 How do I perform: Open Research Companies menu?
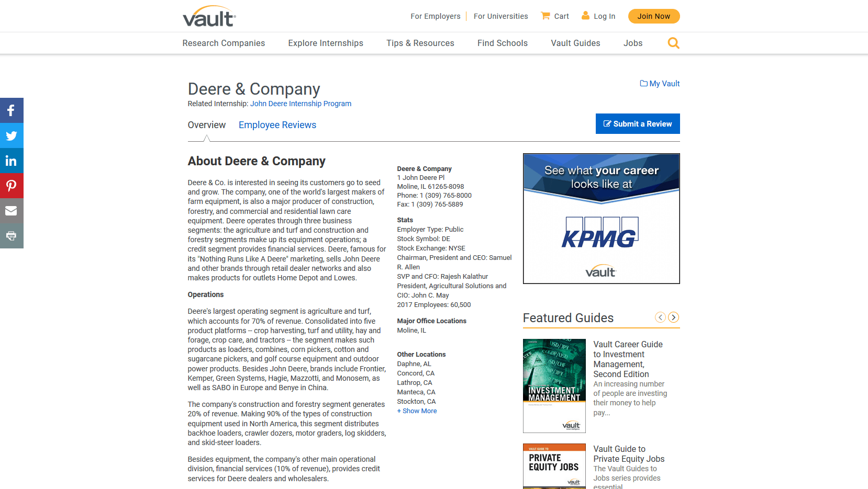pyautogui.click(x=224, y=43)
